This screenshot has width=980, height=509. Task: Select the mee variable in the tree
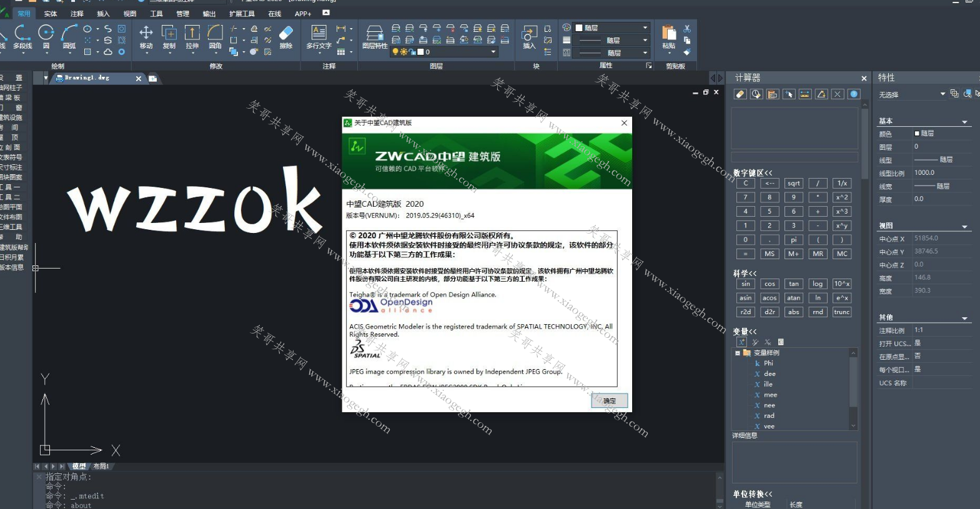point(770,395)
